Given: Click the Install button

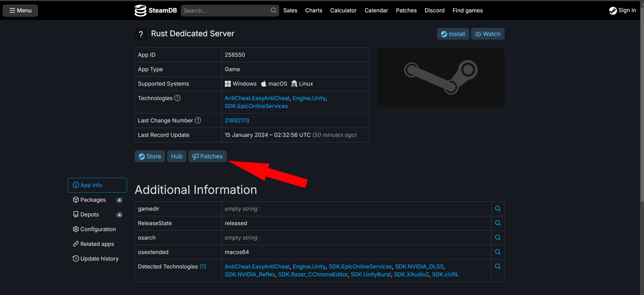Looking at the screenshot, I should pyautogui.click(x=453, y=34).
